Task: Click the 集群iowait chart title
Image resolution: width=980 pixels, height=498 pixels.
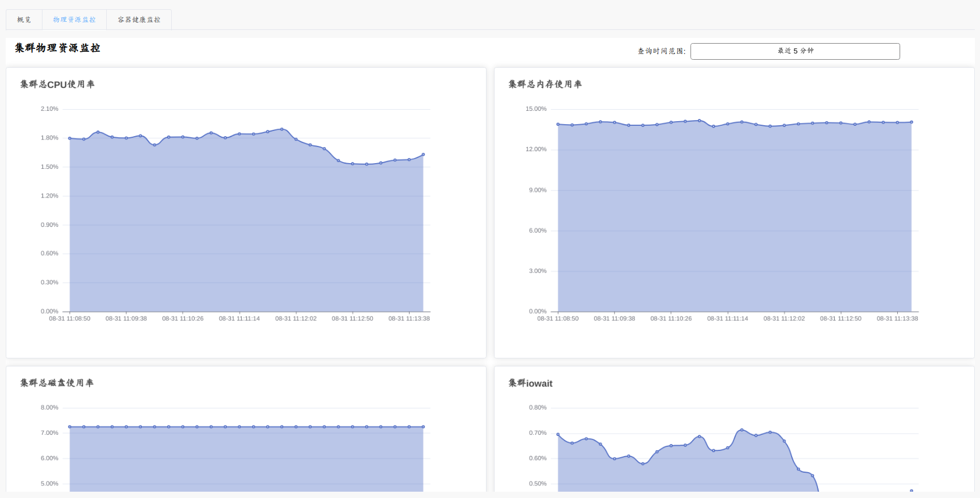Action: 530,383
